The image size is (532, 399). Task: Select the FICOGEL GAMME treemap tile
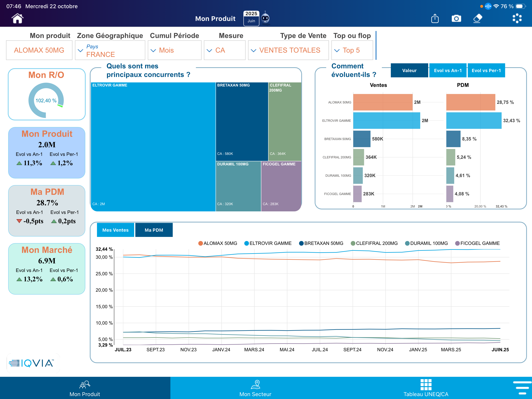tap(281, 186)
